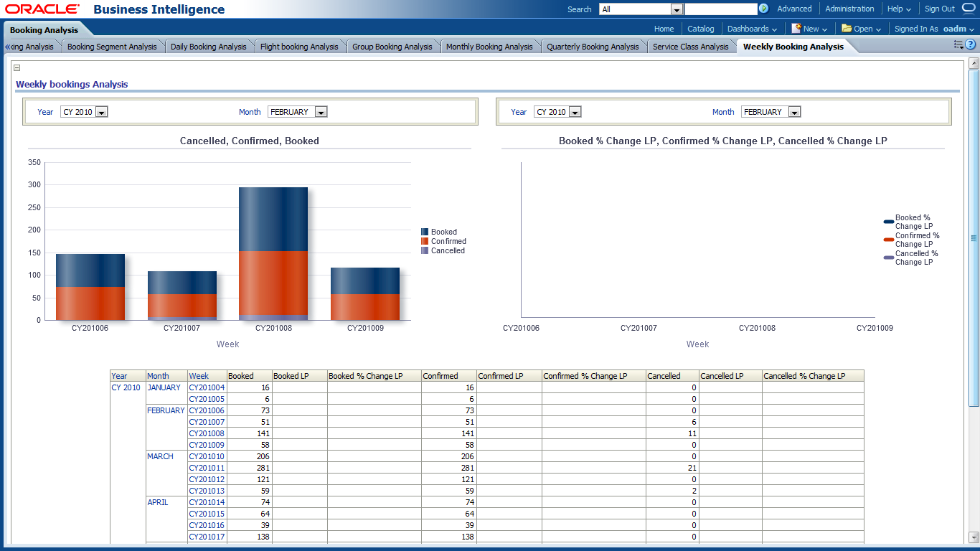Switch to the Monthly Booking Analysis tab
Screen dimensions: 980x551
[489, 47]
